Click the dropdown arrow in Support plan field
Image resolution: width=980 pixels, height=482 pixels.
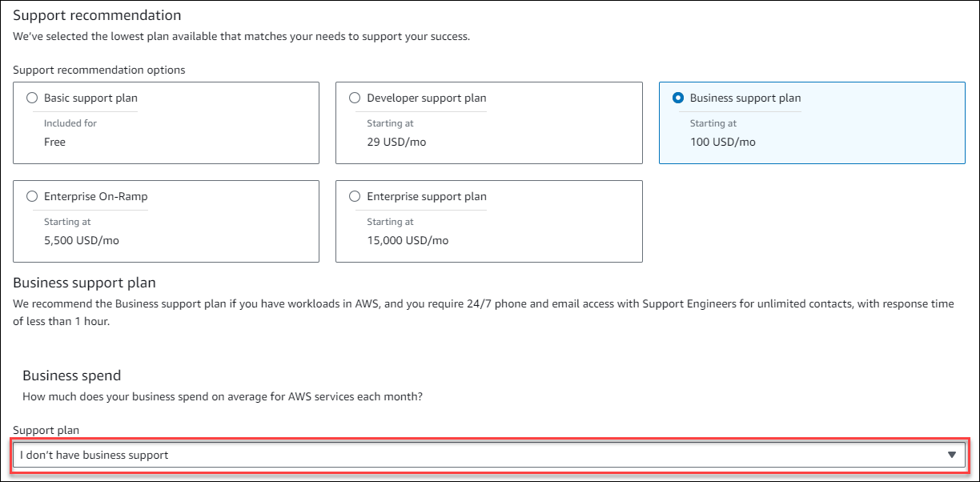[951, 455]
